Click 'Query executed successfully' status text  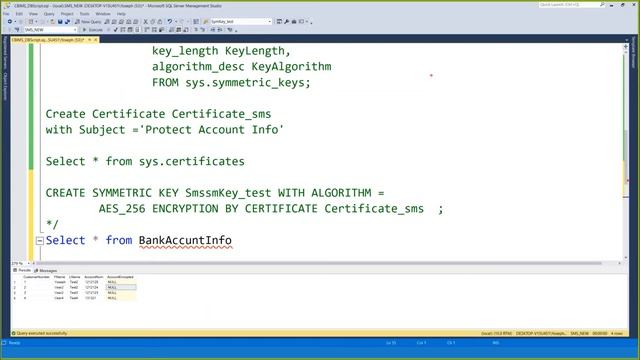42,333
